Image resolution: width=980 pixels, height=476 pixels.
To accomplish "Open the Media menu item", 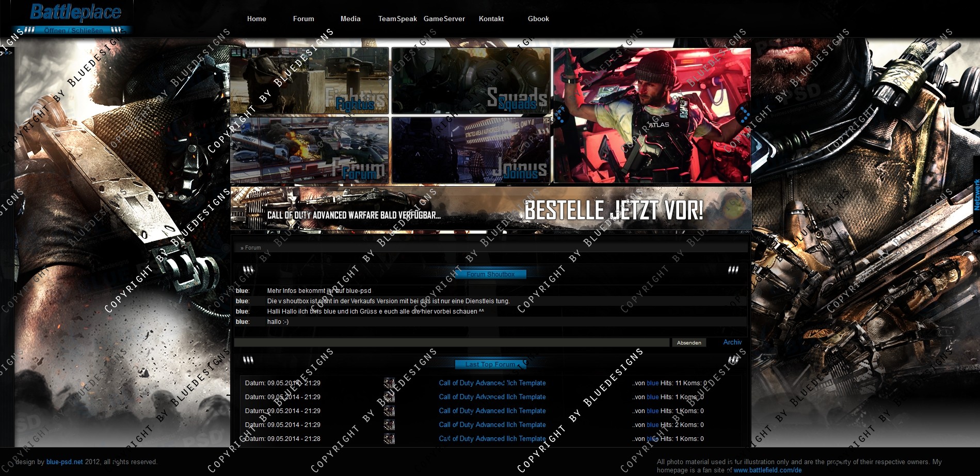I will (x=350, y=19).
